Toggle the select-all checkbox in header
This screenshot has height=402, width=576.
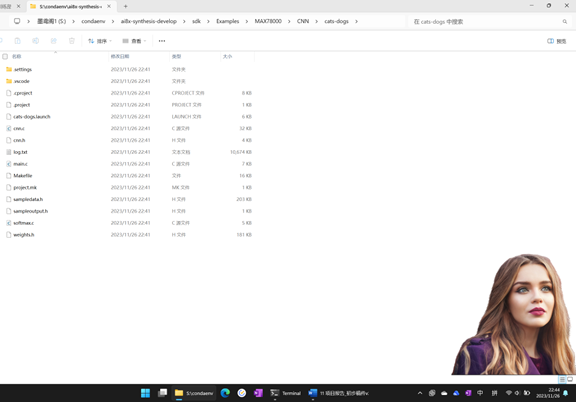coord(5,56)
